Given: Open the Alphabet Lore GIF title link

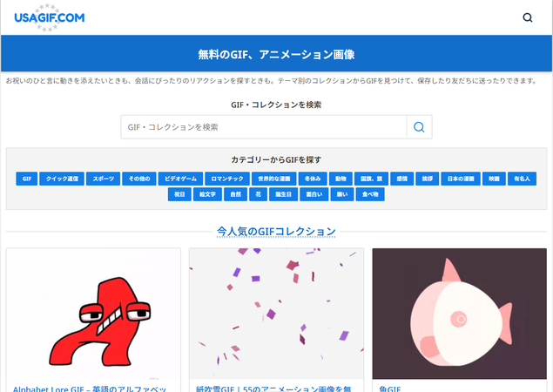Looking at the screenshot, I should click(90, 389).
